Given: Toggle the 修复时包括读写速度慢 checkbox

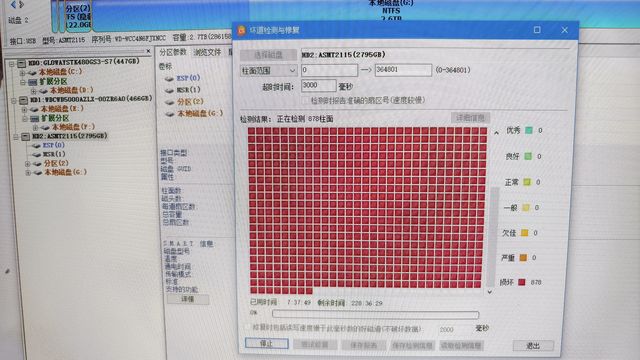Looking at the screenshot, I should click(x=248, y=327).
